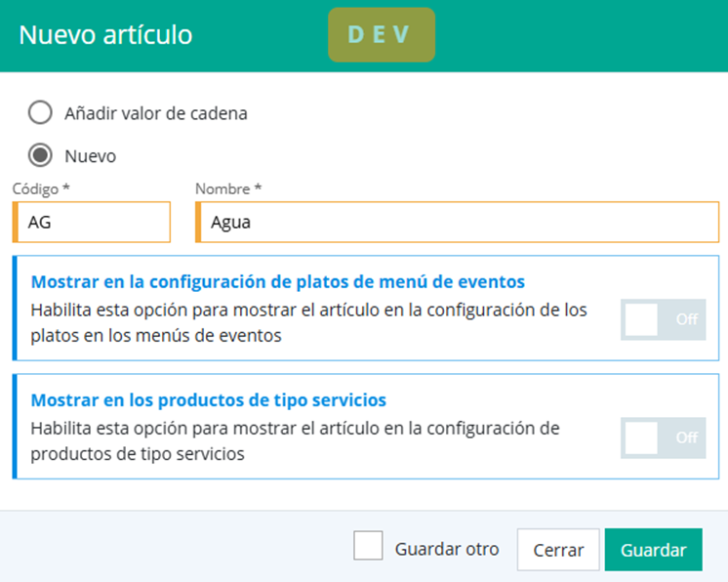Image resolution: width=728 pixels, height=582 pixels.
Task: Click the Código input field containing AG
Action: click(x=94, y=223)
